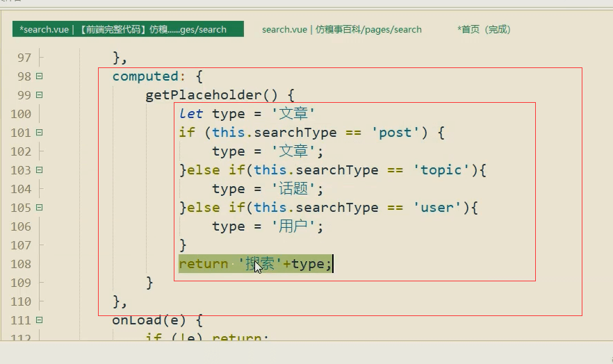Click the 'post' string literal
Image resolution: width=613 pixels, height=364 pixels.
point(395,133)
